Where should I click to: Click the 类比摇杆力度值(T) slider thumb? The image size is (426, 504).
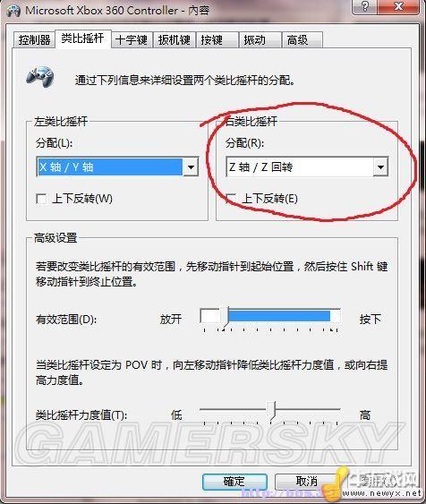[x=273, y=410]
